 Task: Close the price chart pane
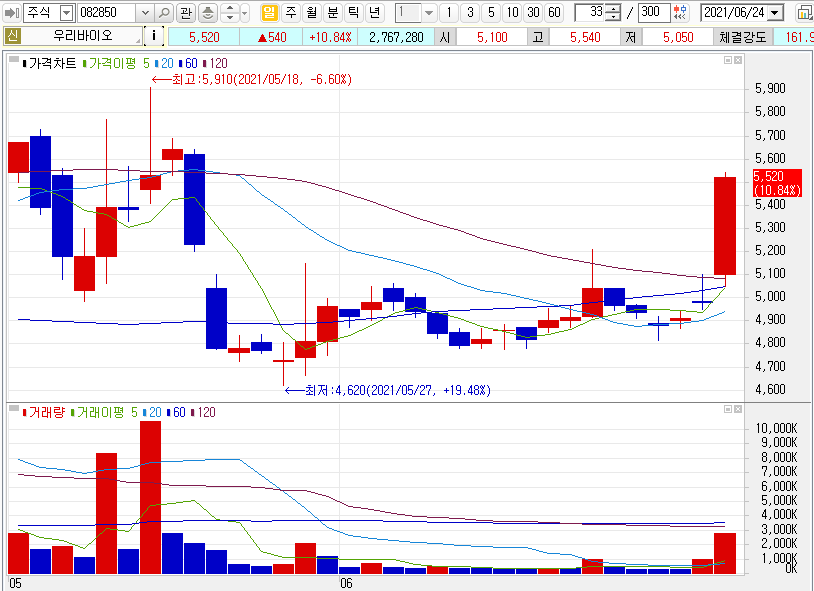(738, 60)
